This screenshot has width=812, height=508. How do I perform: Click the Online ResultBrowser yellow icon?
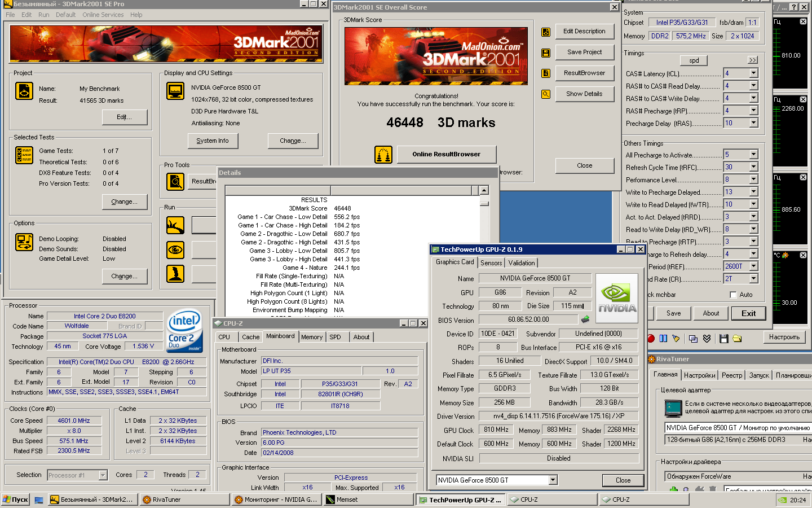383,155
